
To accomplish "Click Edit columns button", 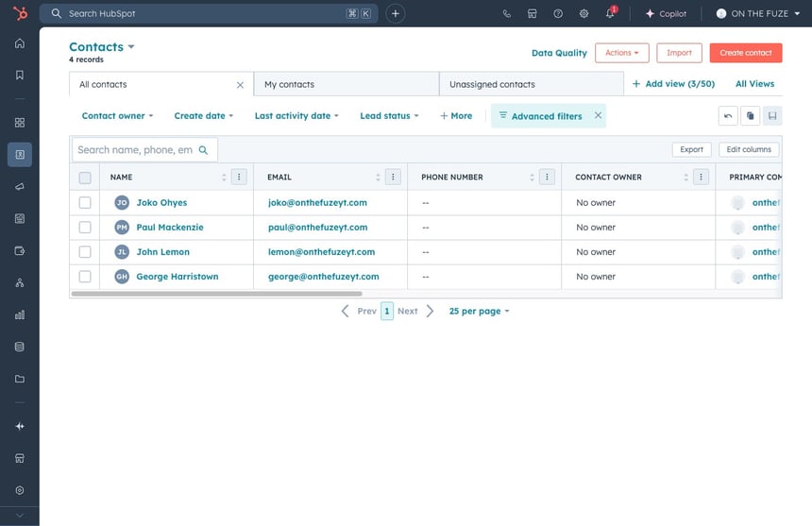I will [x=749, y=149].
